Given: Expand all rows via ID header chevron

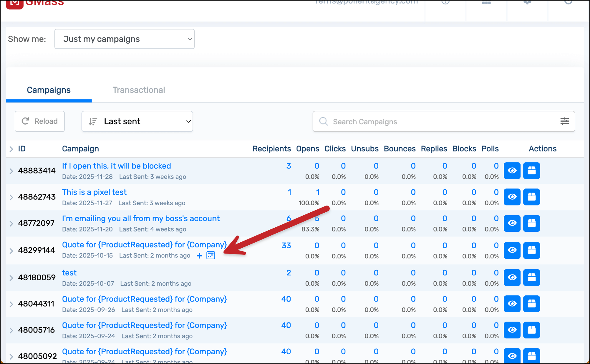Looking at the screenshot, I should point(11,149).
